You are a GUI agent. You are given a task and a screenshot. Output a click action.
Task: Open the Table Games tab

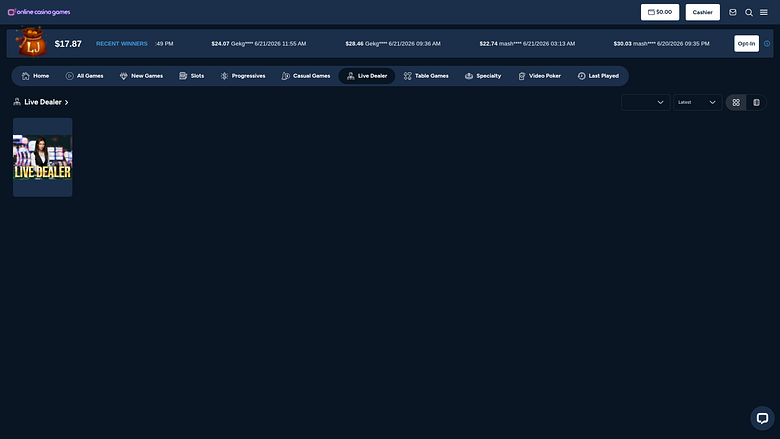coord(426,76)
